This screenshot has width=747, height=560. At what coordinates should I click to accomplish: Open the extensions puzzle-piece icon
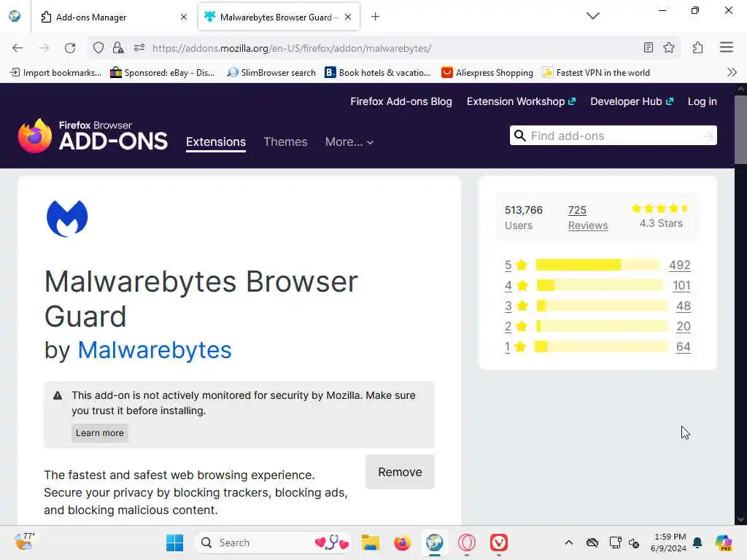[x=697, y=47]
